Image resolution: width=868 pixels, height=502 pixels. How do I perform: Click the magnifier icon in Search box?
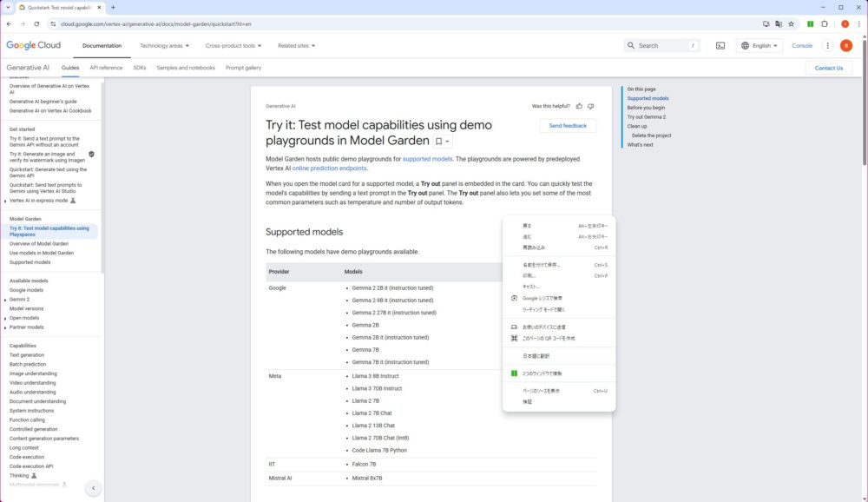[630, 45]
